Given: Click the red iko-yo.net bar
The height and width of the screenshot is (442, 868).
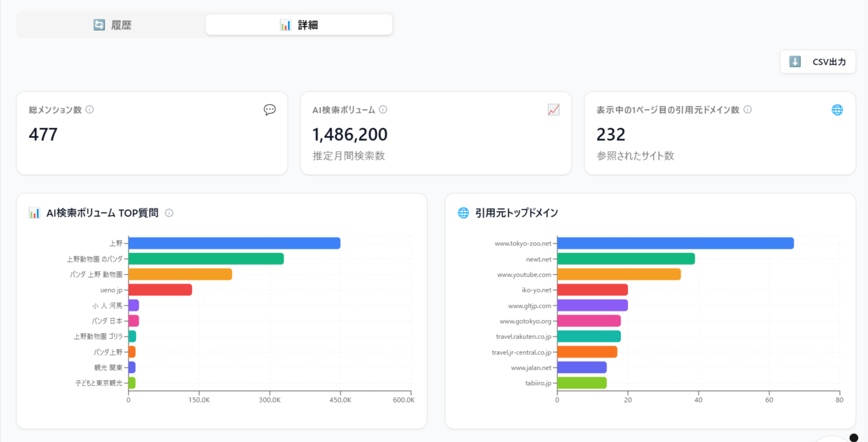Looking at the screenshot, I should pos(593,290).
